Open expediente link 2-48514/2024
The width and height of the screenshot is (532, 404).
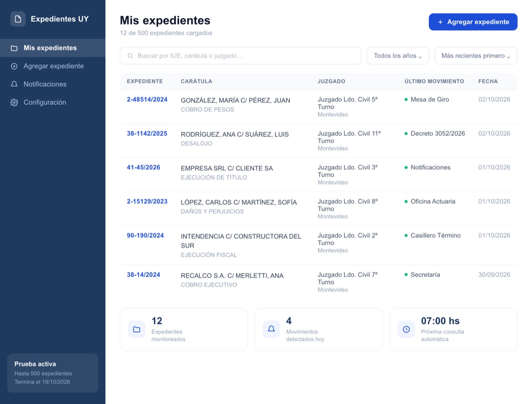[x=147, y=100]
